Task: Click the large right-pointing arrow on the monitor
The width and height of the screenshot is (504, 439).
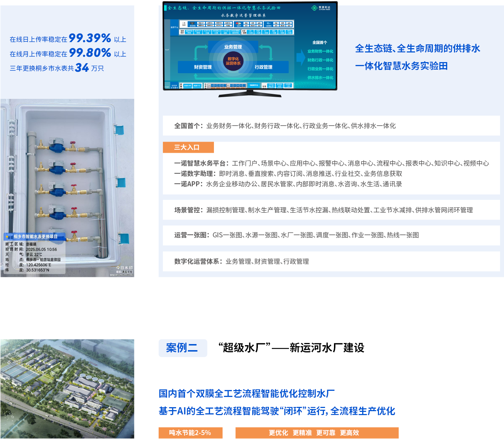Action: [300, 57]
